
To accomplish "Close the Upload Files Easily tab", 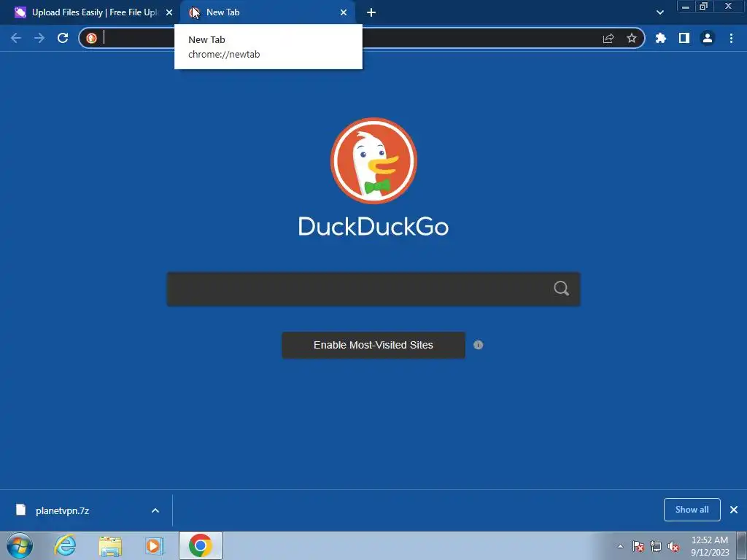I will [x=169, y=13].
